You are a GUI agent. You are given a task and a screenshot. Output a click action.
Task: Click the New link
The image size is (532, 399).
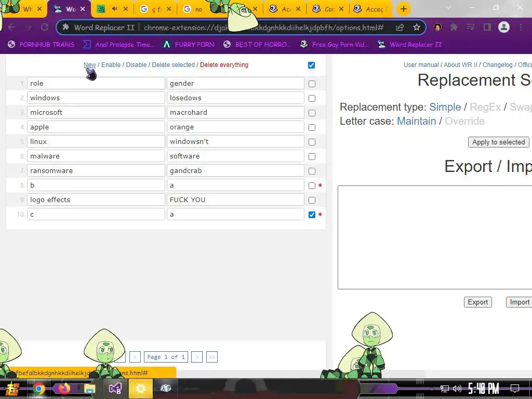(89, 65)
